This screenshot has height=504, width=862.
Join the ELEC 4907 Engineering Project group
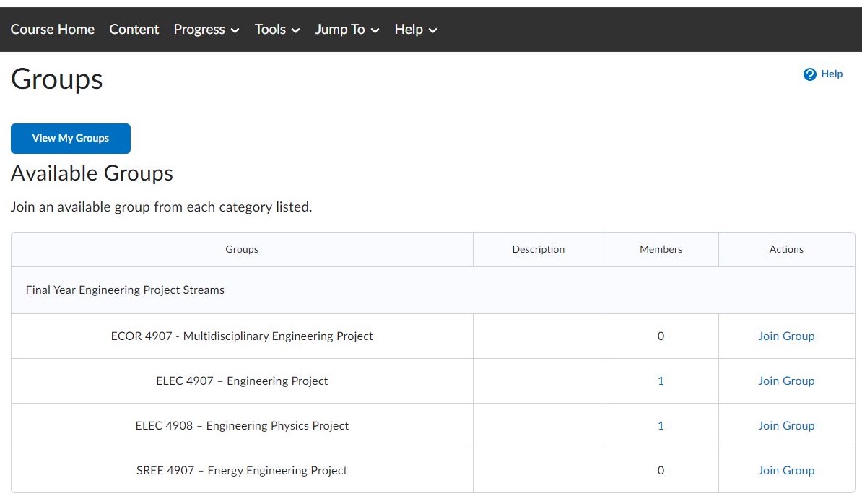click(x=786, y=381)
